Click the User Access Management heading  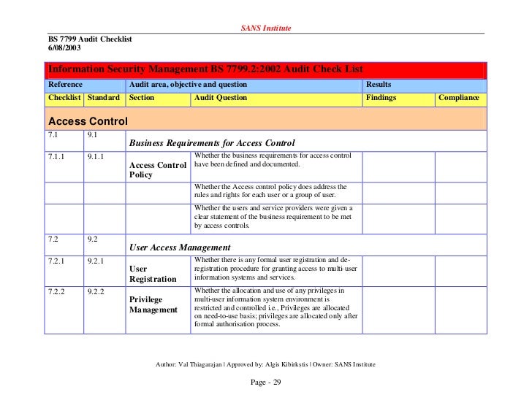180,247
